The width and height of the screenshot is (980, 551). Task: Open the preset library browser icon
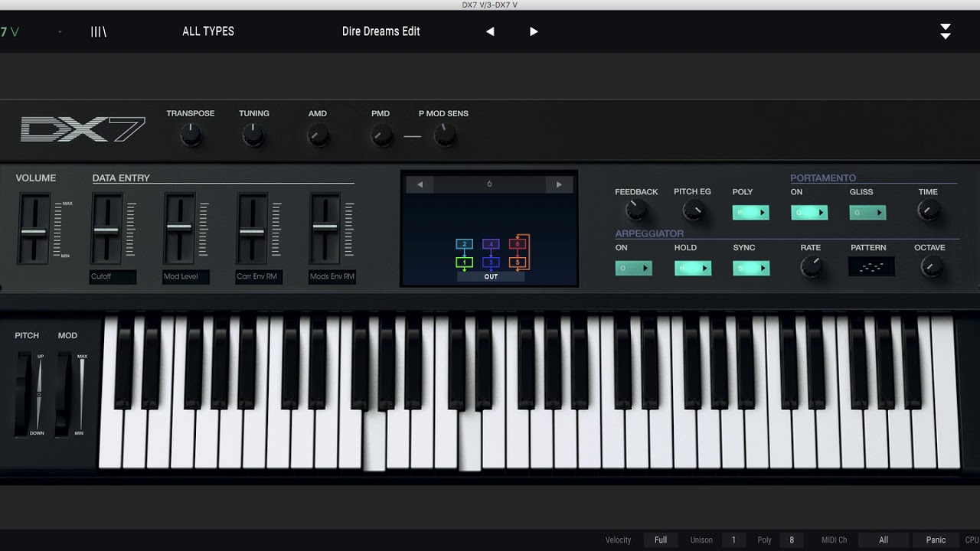point(98,31)
